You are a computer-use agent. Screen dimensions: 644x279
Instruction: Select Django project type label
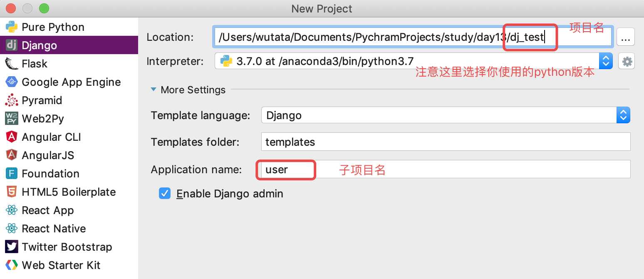(x=40, y=45)
